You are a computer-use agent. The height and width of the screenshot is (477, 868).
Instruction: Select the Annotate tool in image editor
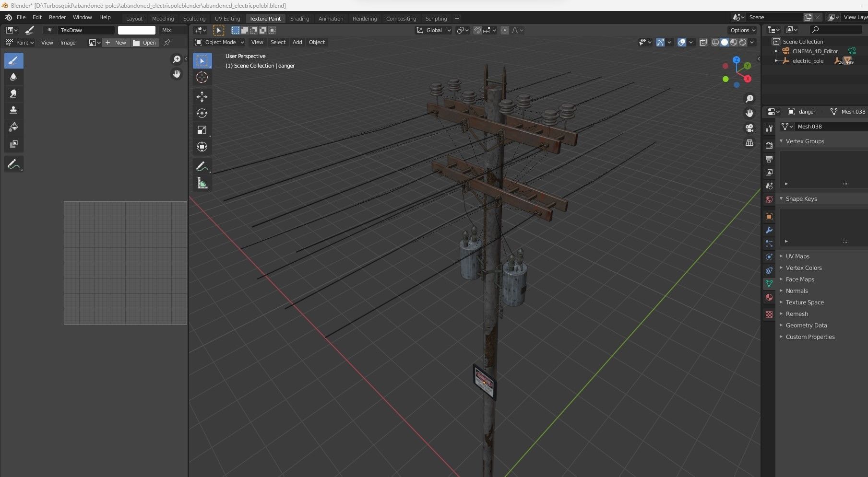13,164
